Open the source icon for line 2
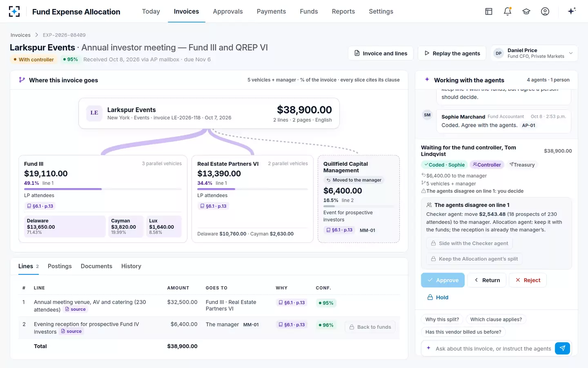588x368 pixels. click(x=71, y=331)
